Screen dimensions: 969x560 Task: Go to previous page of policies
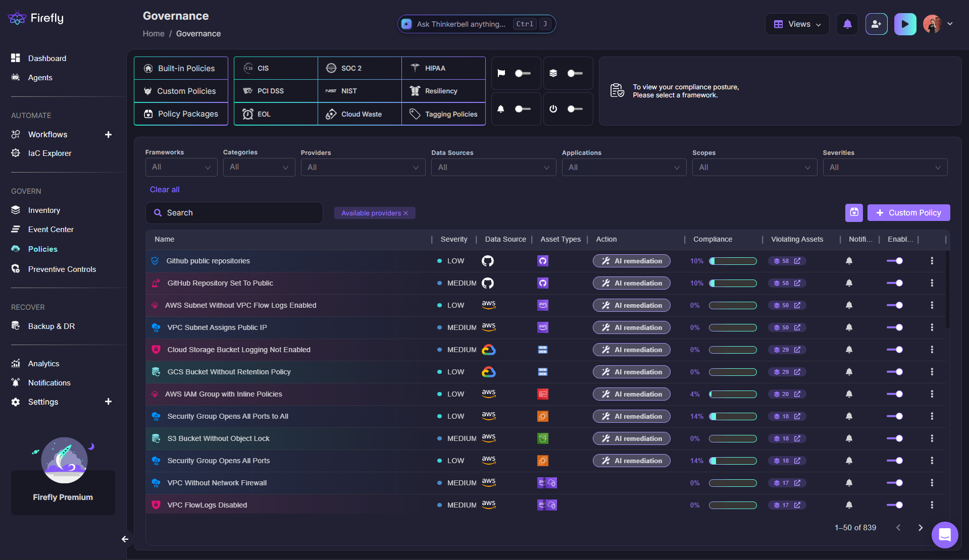[898, 528]
